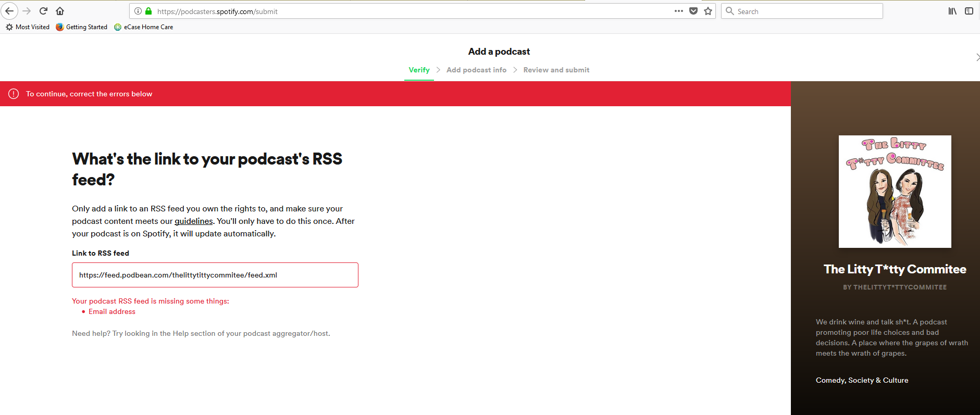The width and height of the screenshot is (980, 415).
Task: Select the Verify step tab
Action: [x=419, y=70]
